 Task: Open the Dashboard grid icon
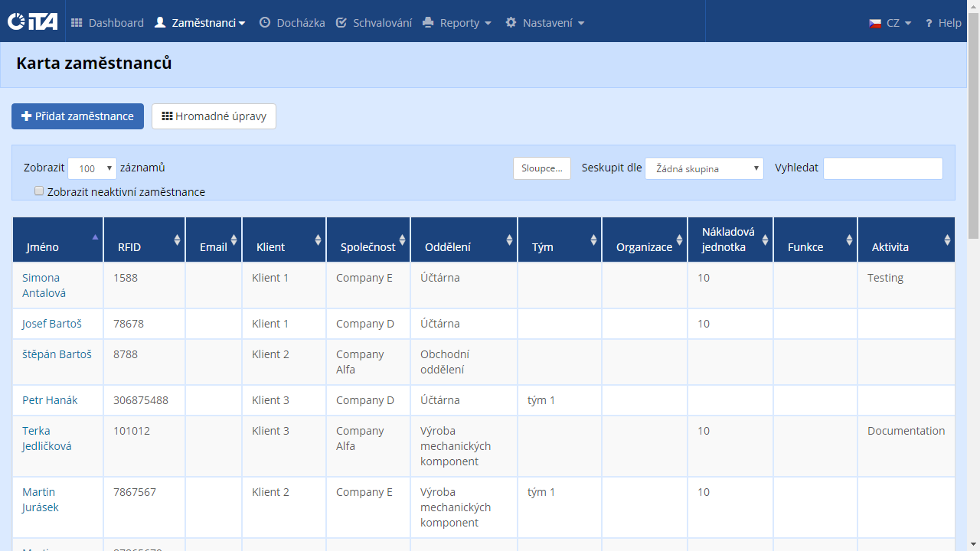pyautogui.click(x=77, y=23)
